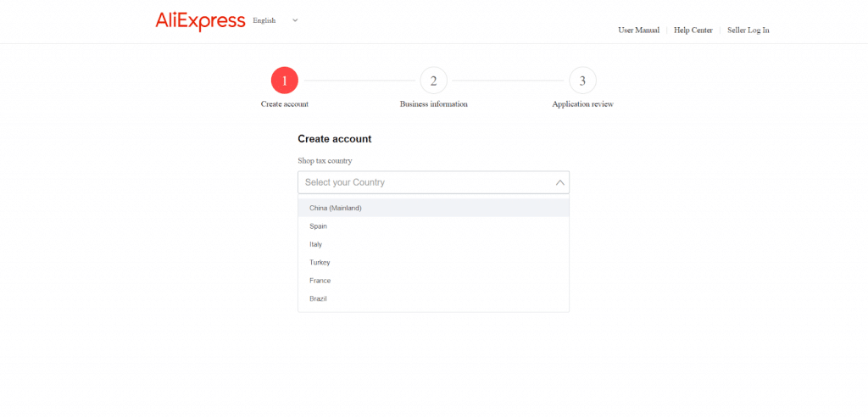
Task: Click the Select your Country field
Action: click(x=424, y=182)
